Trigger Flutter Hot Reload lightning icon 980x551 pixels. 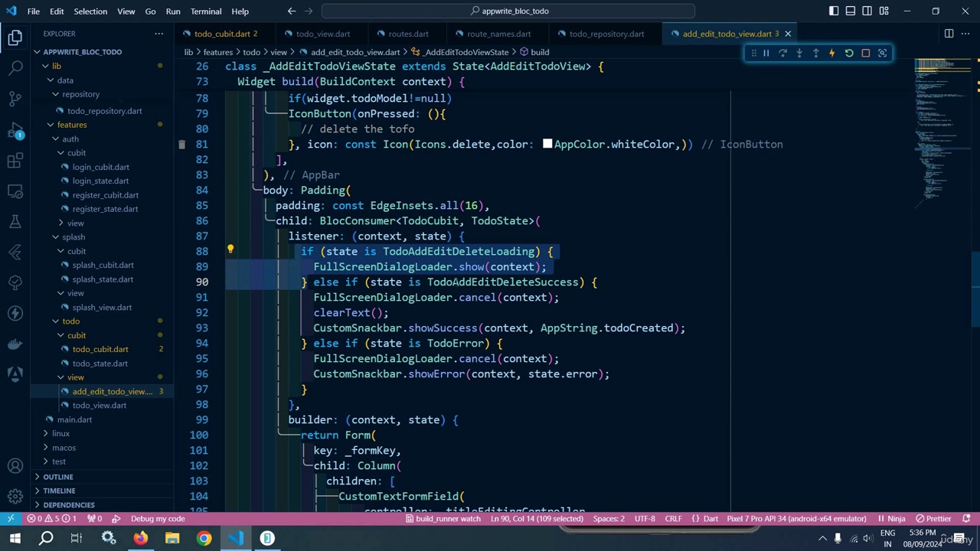[x=832, y=53]
